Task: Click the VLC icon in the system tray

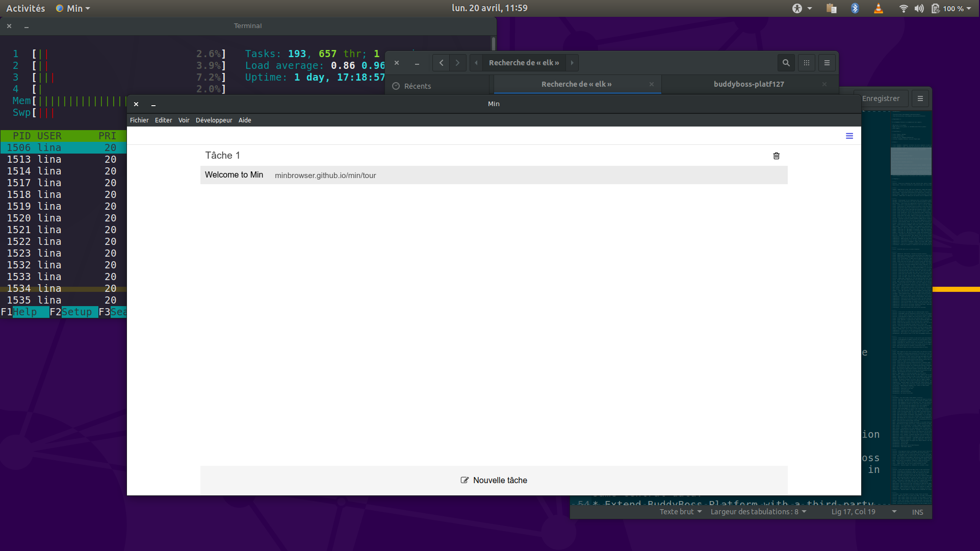Action: pos(878,8)
